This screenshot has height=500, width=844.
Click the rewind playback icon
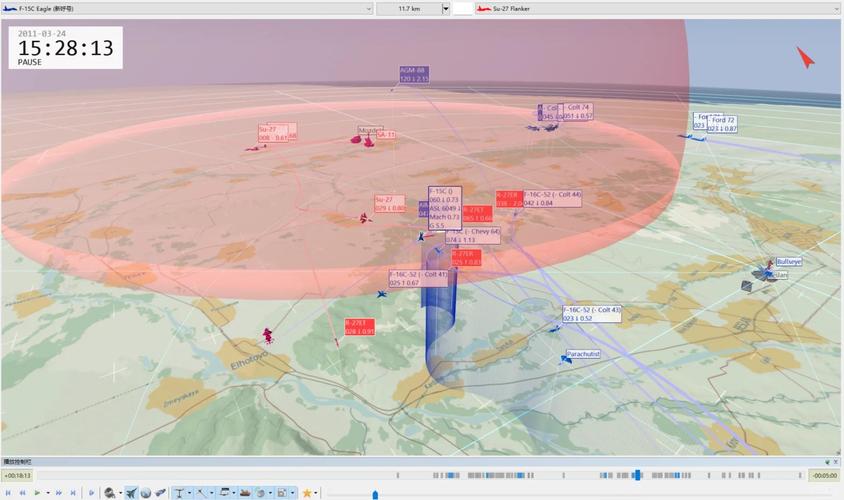click(22, 492)
